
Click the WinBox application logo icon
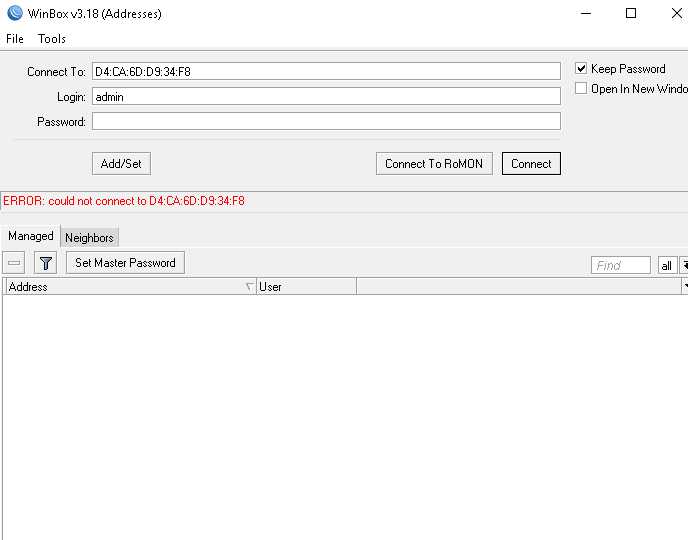point(15,13)
